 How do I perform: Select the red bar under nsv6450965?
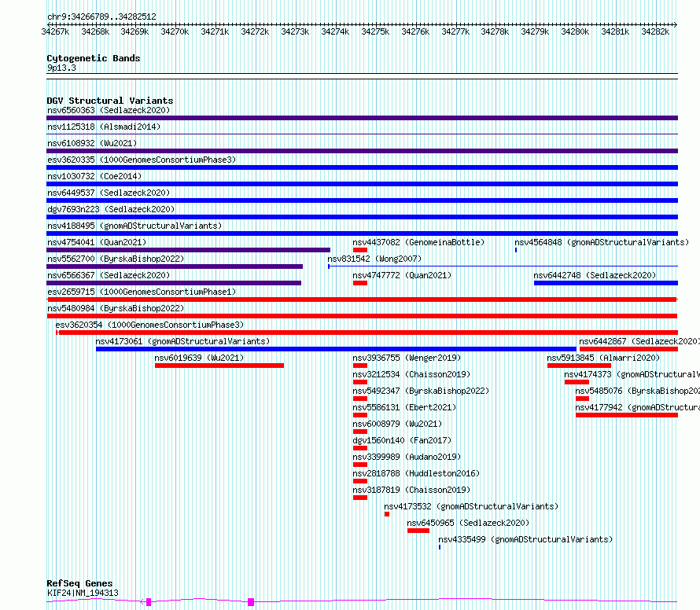pyautogui.click(x=418, y=531)
